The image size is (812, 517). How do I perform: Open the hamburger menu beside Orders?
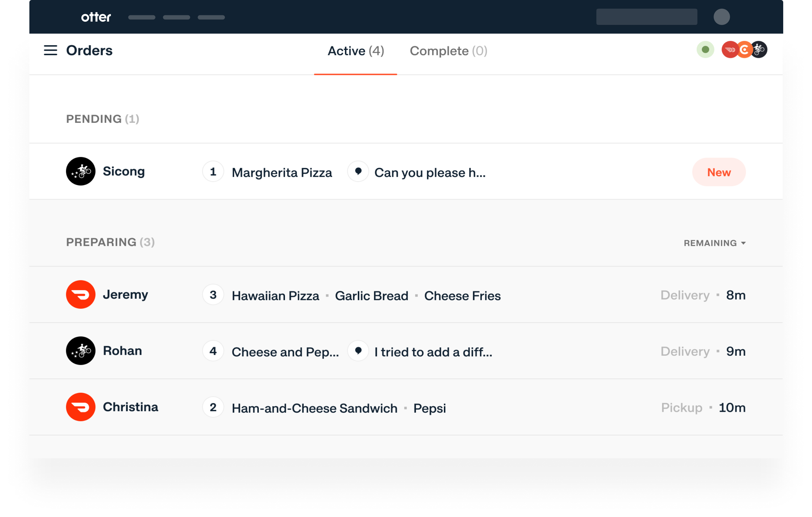click(51, 51)
